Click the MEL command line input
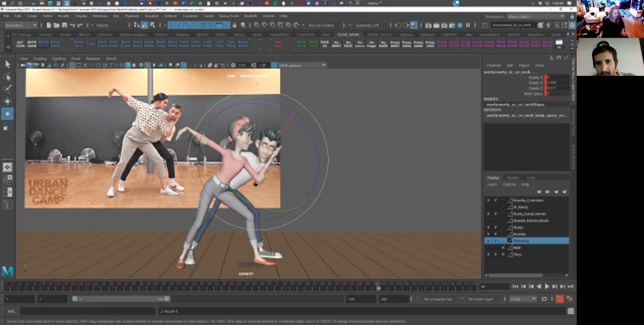 pos(88,311)
